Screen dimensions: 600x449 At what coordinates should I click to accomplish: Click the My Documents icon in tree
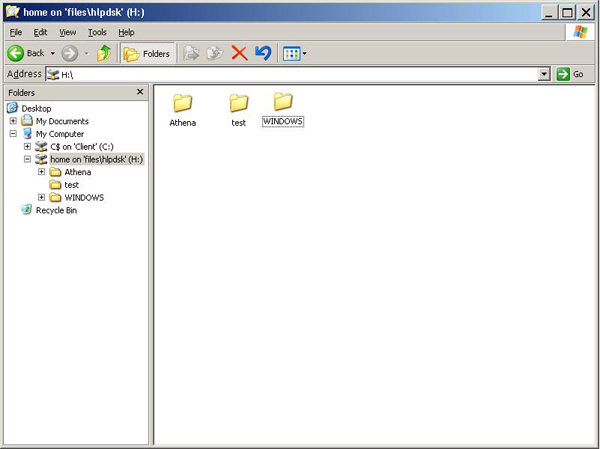point(27,121)
